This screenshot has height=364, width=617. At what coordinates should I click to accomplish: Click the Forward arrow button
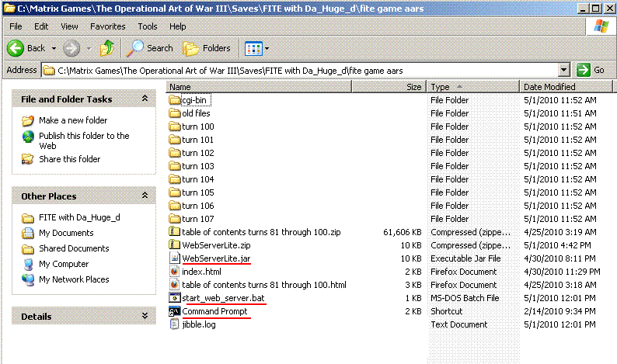coord(71,48)
